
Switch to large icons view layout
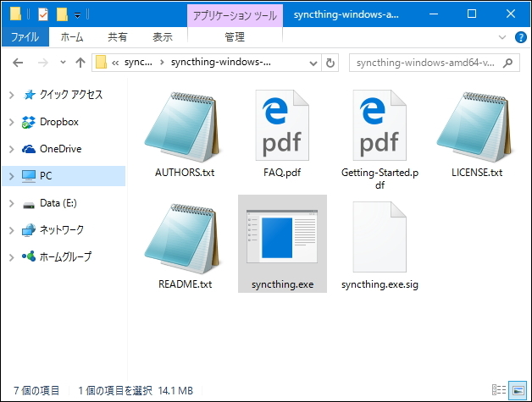(518, 390)
